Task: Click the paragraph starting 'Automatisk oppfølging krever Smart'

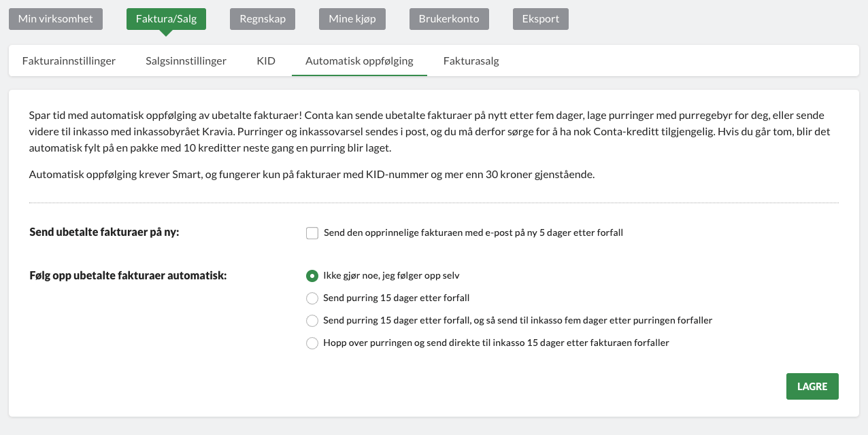Action: 312,175
